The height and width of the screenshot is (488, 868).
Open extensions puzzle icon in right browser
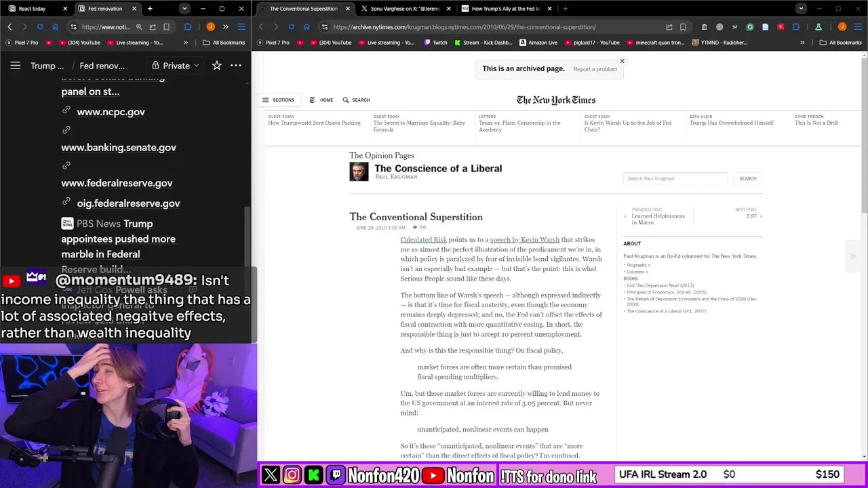click(796, 27)
